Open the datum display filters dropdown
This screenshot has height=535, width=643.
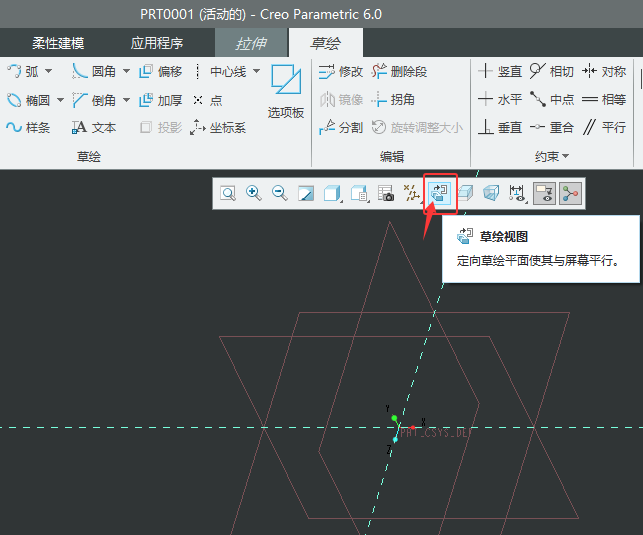tap(411, 194)
